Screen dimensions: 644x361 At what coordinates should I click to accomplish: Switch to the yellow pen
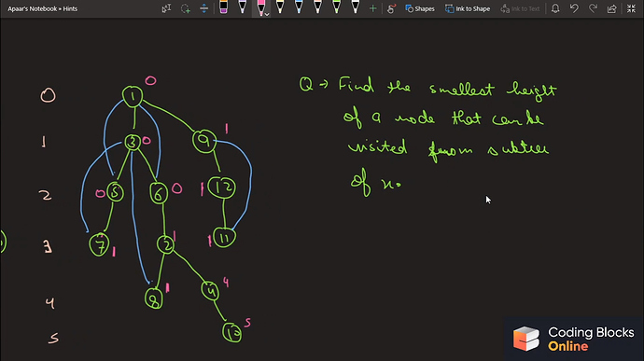(x=280, y=7)
